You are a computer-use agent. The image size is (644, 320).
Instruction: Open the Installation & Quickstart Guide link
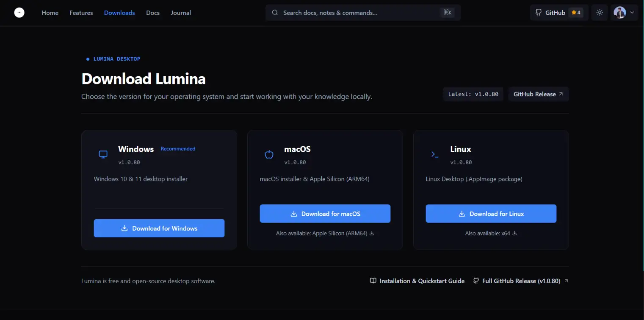[x=417, y=281]
